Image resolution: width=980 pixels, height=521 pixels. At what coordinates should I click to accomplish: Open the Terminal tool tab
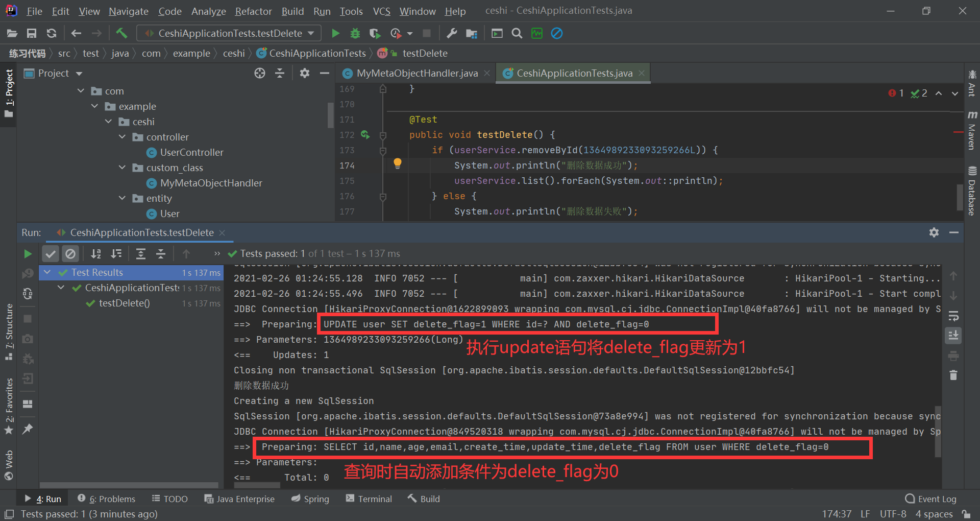pyautogui.click(x=369, y=499)
